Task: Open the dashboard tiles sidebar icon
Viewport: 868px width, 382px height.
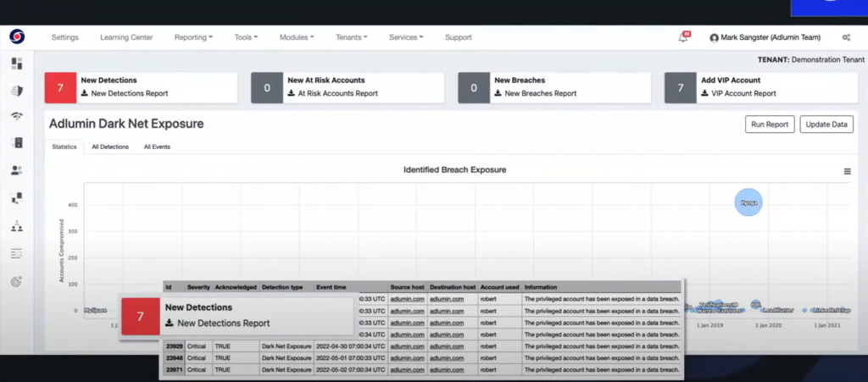Action: 17,64
